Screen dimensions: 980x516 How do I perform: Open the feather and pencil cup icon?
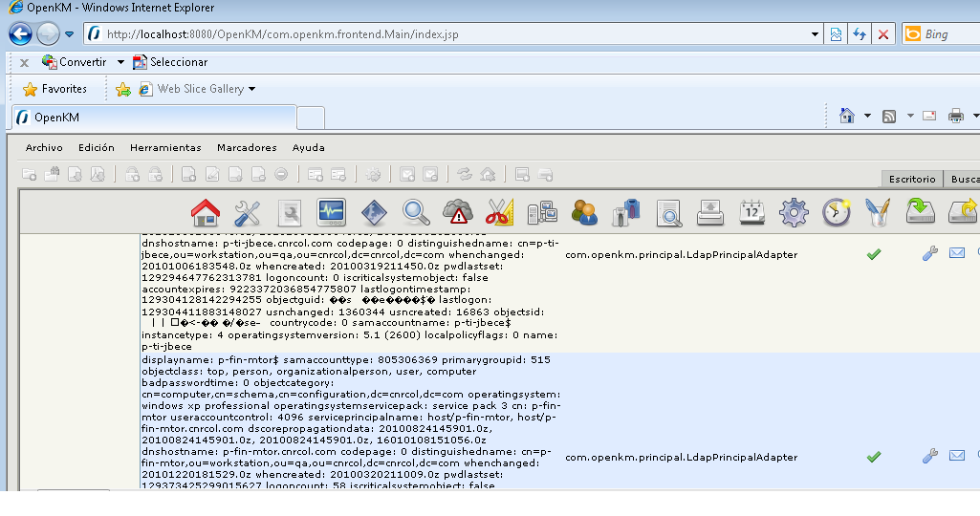point(878,213)
